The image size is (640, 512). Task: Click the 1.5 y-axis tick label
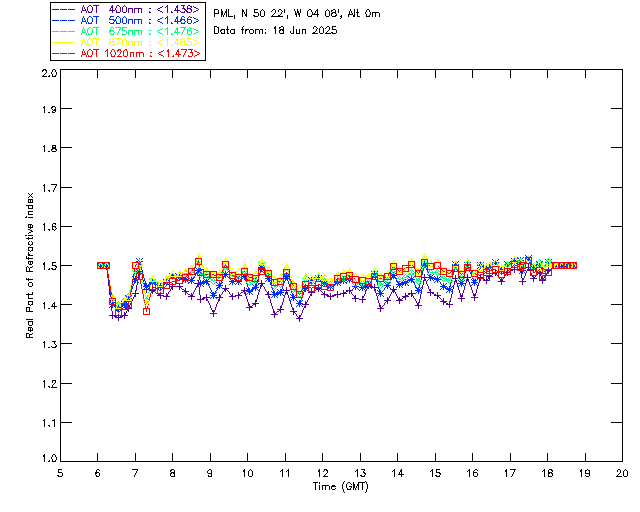[49, 266]
